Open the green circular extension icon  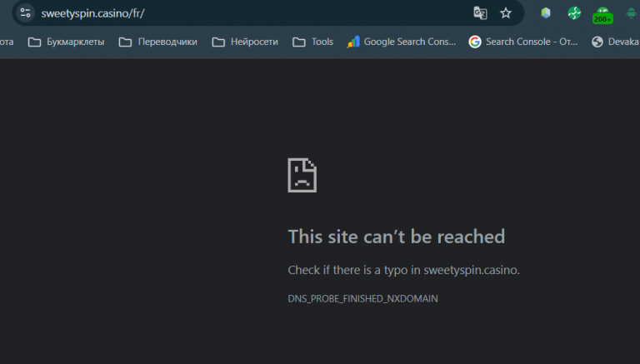click(574, 13)
